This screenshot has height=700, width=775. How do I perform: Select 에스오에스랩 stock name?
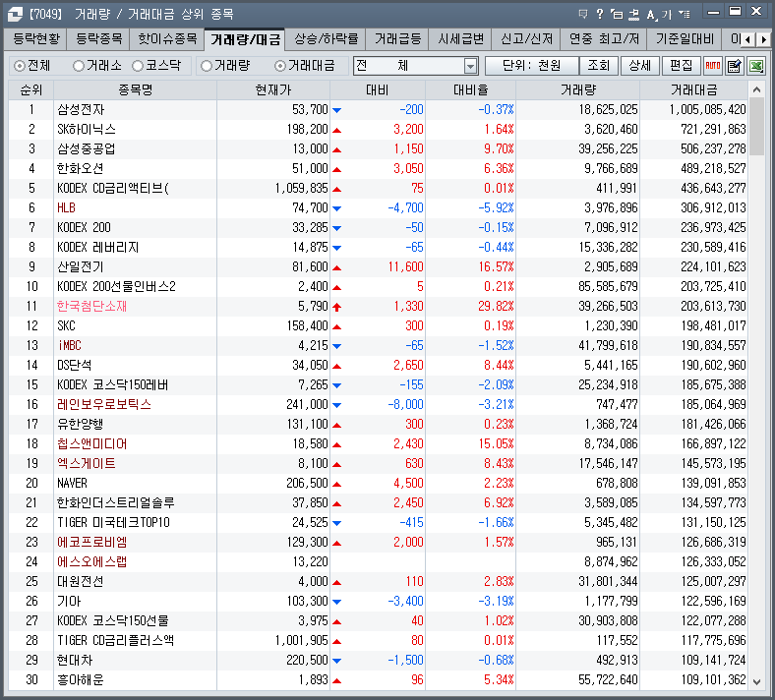coord(91,562)
